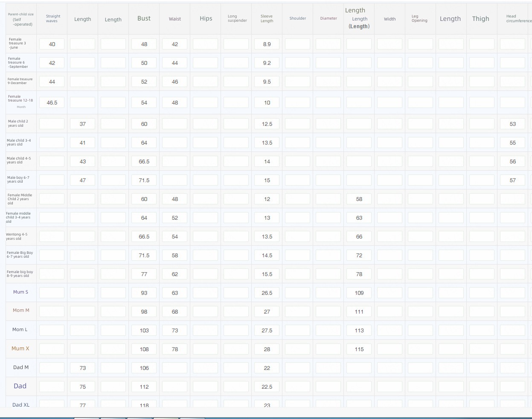Click the field showing 37 in Male child 2 row
Viewport: 532px width, 419px height.
click(83, 124)
